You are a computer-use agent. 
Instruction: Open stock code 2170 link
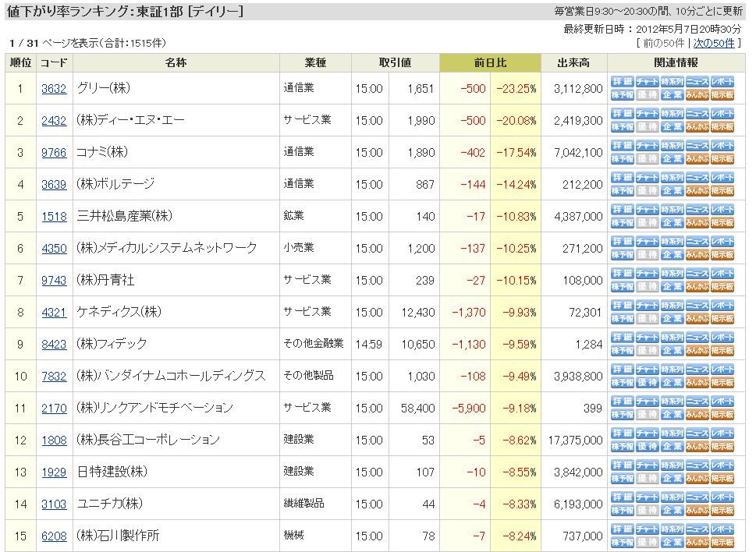click(x=54, y=408)
